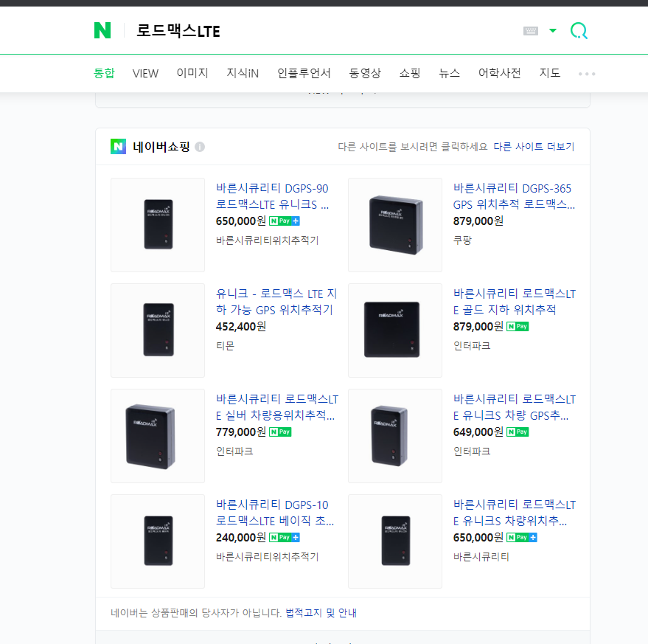Open 바른시큐리티 로드맥스LTE 실버 차량용위치추적 listing
Image resolution: width=648 pixels, height=644 pixels.
point(277,407)
